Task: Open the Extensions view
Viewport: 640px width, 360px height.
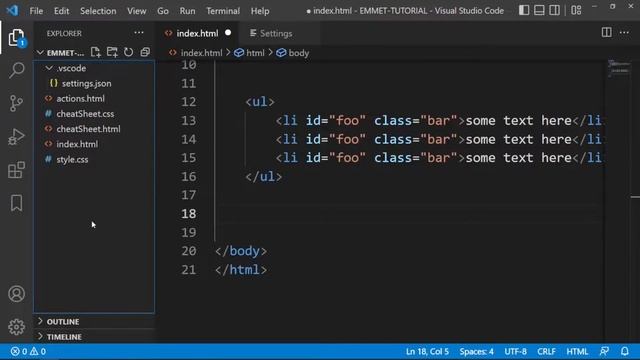Action: 16,170
